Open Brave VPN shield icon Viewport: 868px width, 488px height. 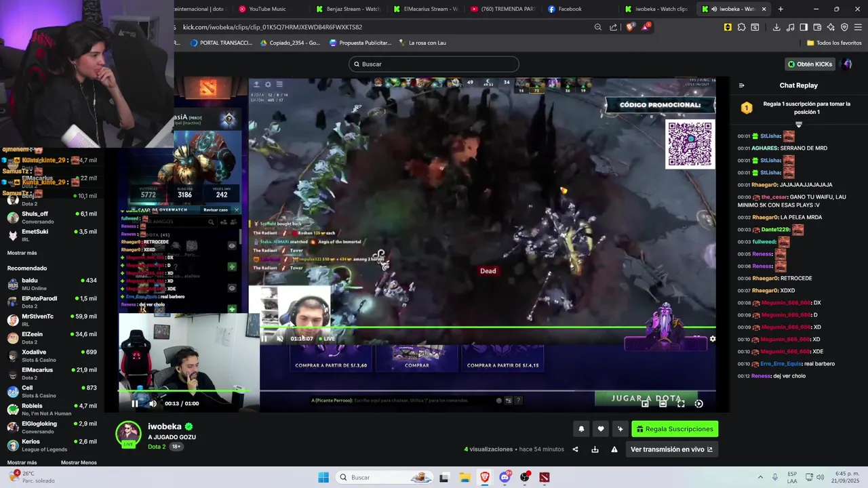(x=844, y=27)
